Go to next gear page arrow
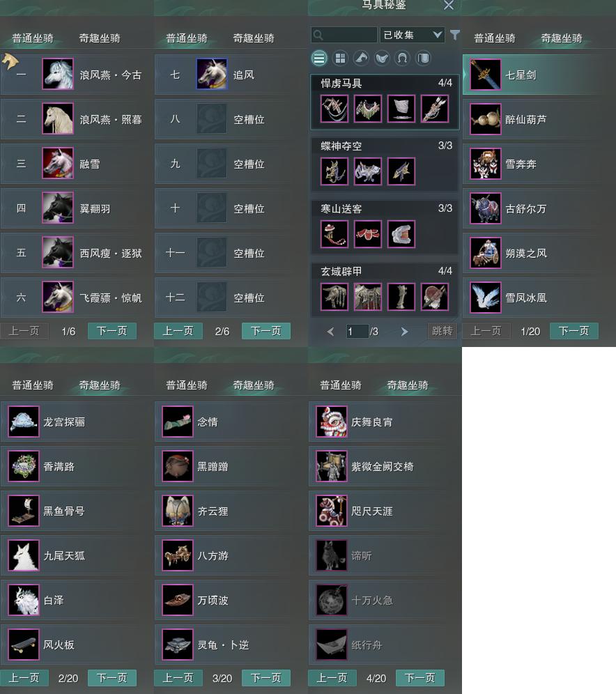Image resolution: width=616 pixels, height=694 pixels. pyautogui.click(x=404, y=332)
